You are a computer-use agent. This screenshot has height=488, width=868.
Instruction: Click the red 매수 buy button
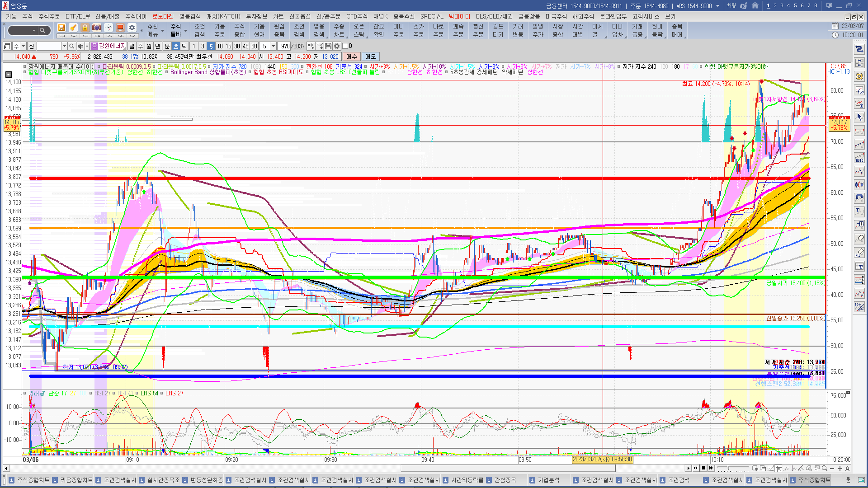click(x=351, y=56)
